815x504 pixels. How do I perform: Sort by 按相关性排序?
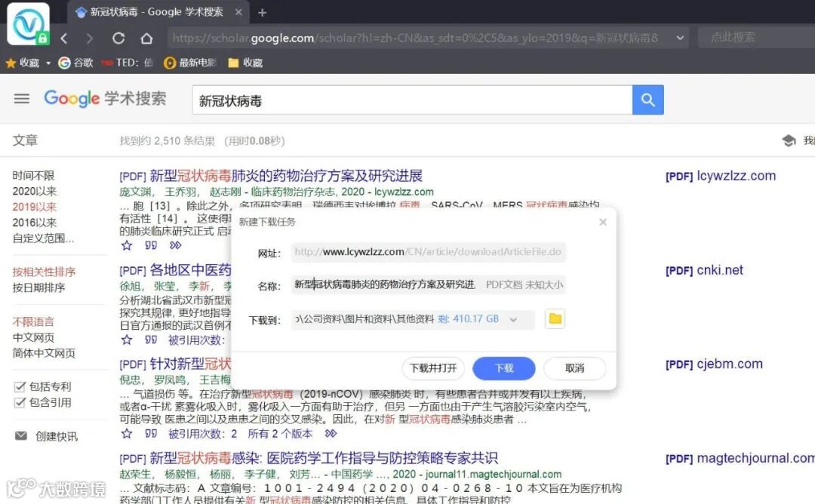point(45,272)
